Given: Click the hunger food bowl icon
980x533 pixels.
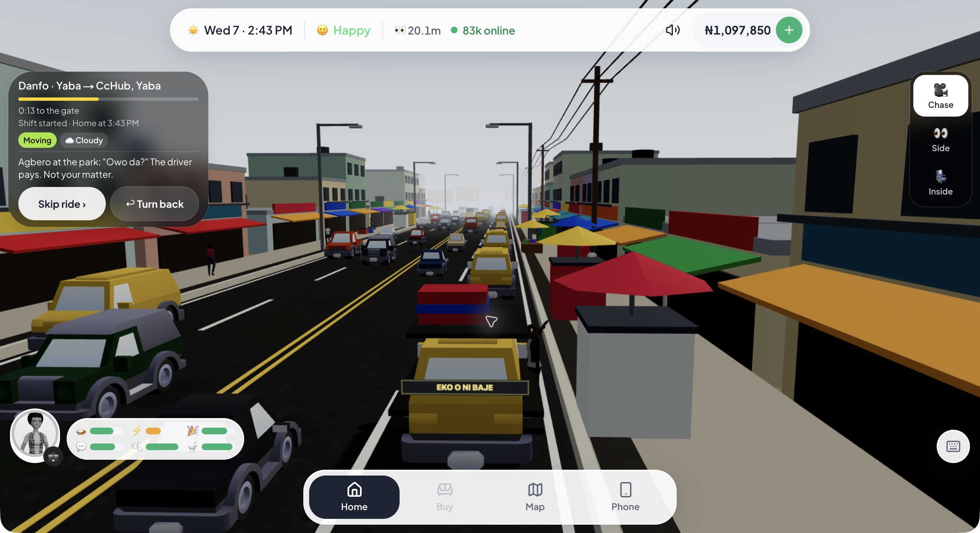Looking at the screenshot, I should (x=81, y=431).
